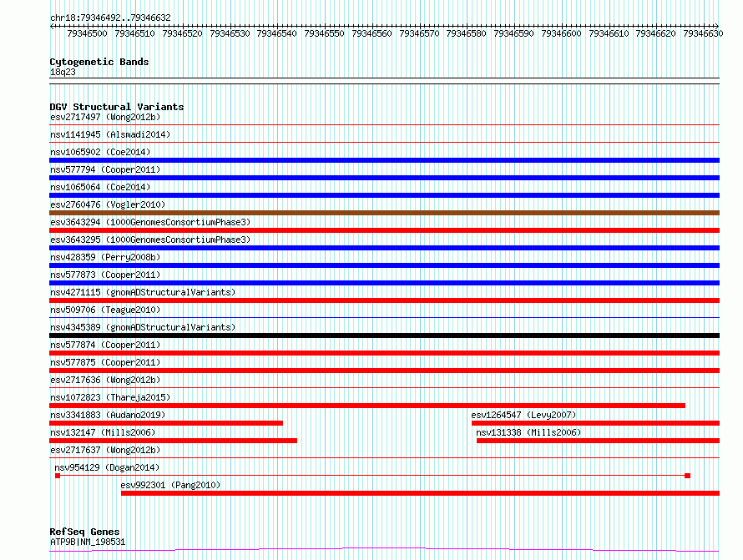Click the esv2717497 (Wong2012b) variant label
This screenshot has width=743, height=560.
coord(105,117)
